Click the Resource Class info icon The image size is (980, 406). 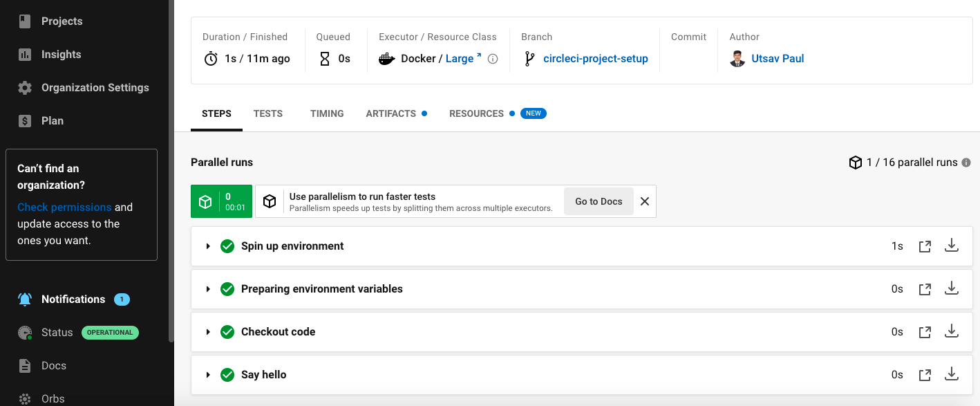(493, 59)
